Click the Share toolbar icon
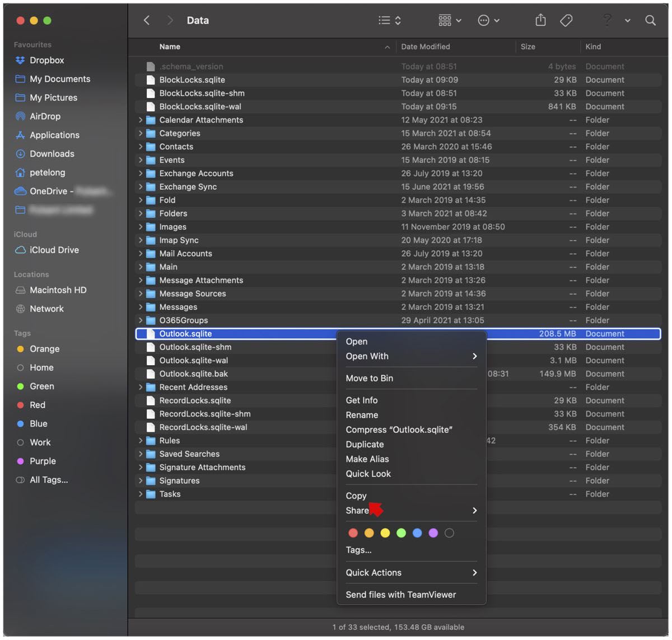 coord(540,21)
